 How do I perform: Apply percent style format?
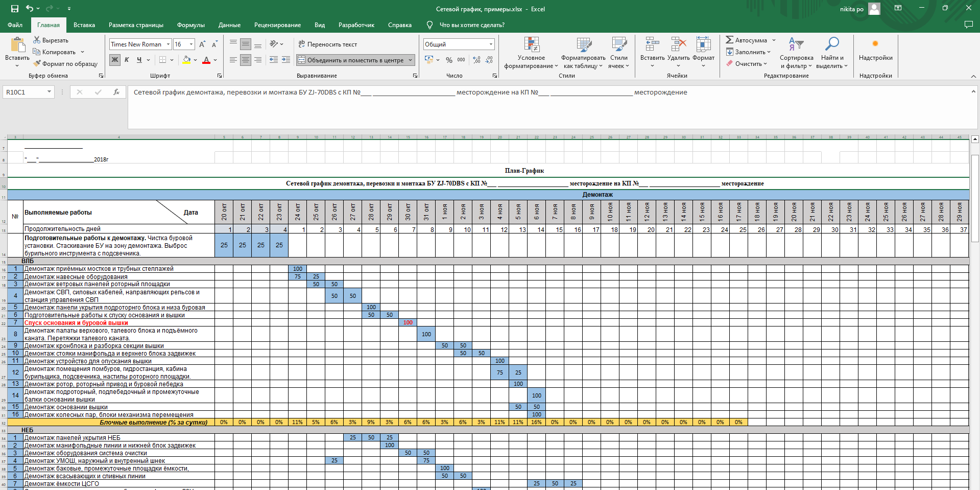[x=449, y=60]
